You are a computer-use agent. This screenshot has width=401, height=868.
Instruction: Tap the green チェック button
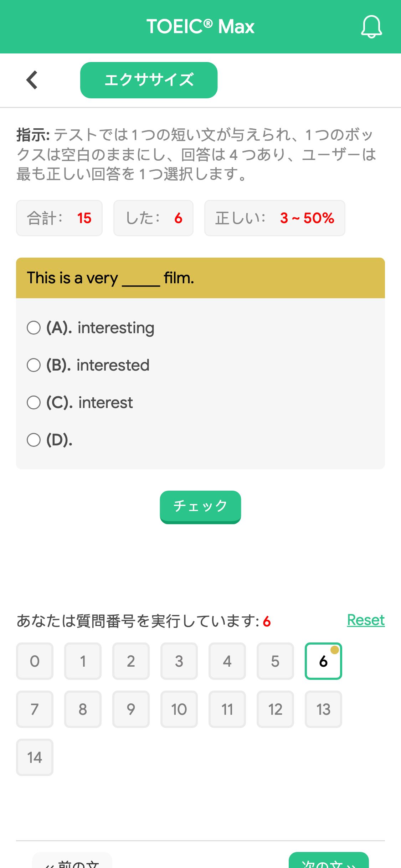[x=200, y=507]
